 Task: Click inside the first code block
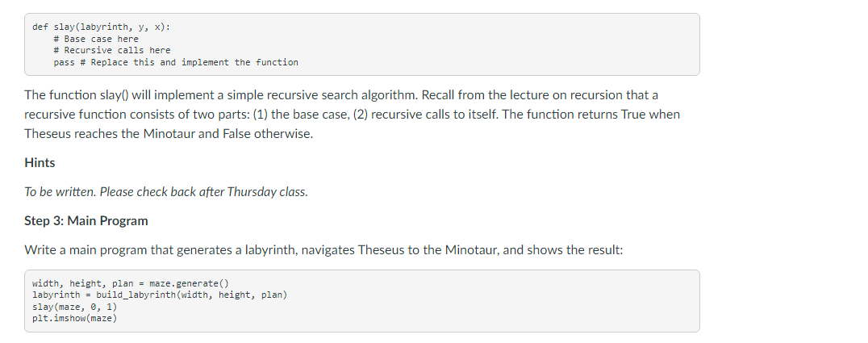[362, 44]
